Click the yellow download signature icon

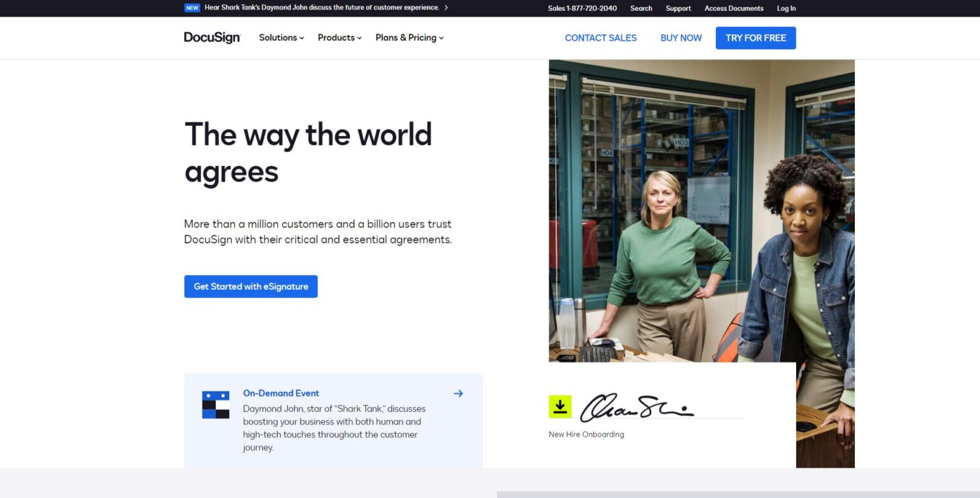(560, 407)
